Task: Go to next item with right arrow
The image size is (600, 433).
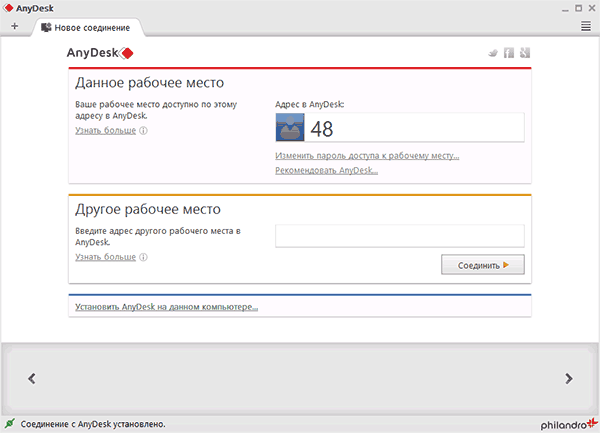Action: coord(569,378)
